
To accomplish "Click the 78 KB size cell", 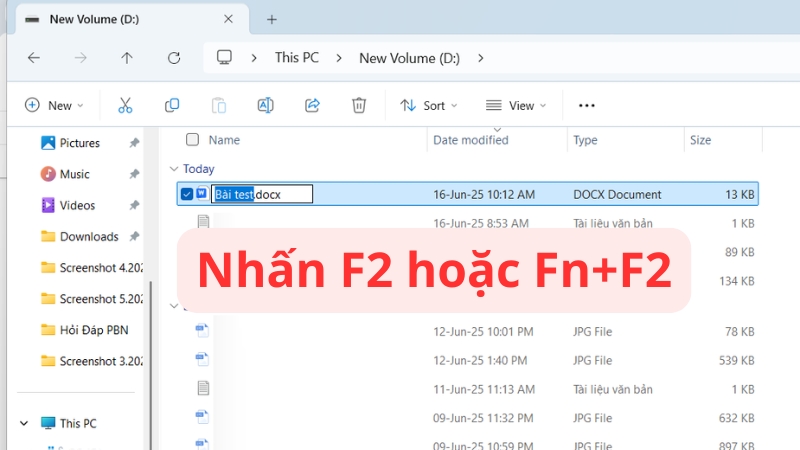I will (x=739, y=332).
